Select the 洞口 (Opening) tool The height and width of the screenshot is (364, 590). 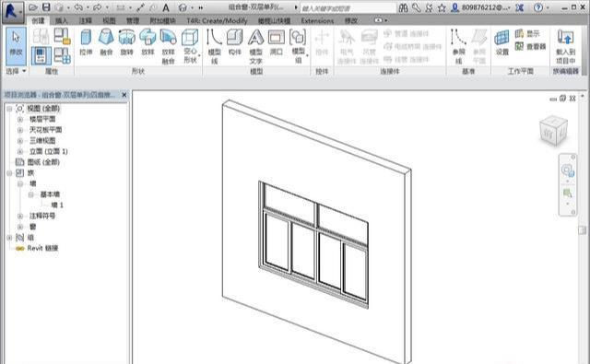click(277, 42)
